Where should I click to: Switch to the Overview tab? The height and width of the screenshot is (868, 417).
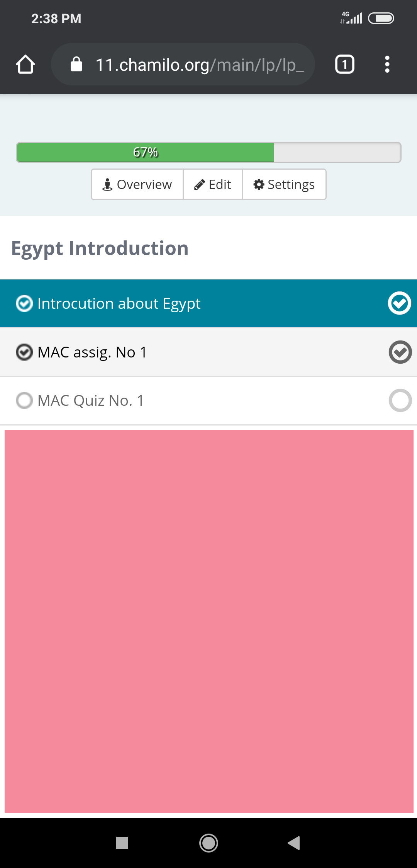coord(137,184)
